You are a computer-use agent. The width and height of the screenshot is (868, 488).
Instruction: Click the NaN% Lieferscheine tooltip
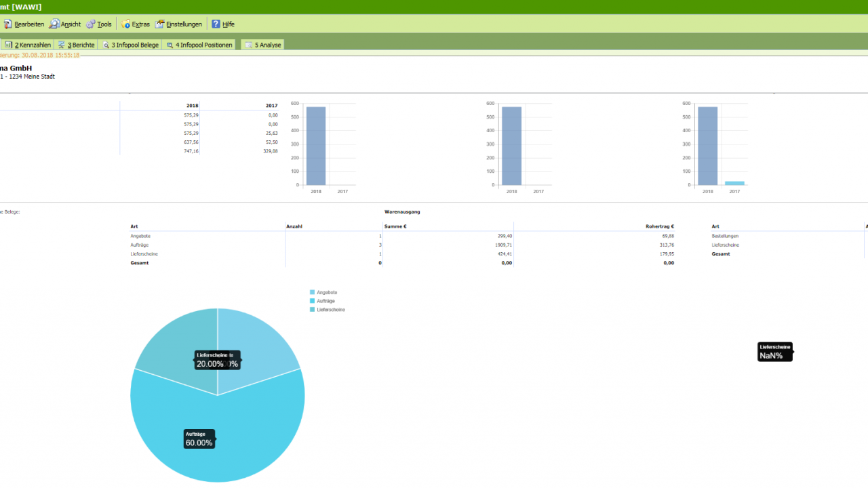[774, 352]
